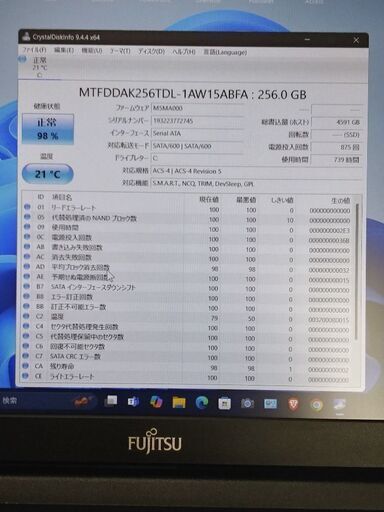The width and height of the screenshot is (384, 512).
Task: Open Copilot from the taskbar
Action: pyautogui.click(x=156, y=402)
